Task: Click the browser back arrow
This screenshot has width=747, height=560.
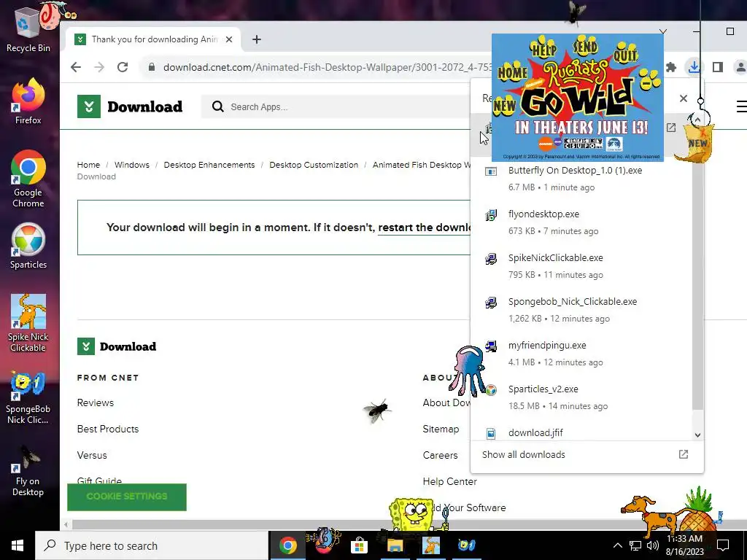Action: tap(75, 67)
